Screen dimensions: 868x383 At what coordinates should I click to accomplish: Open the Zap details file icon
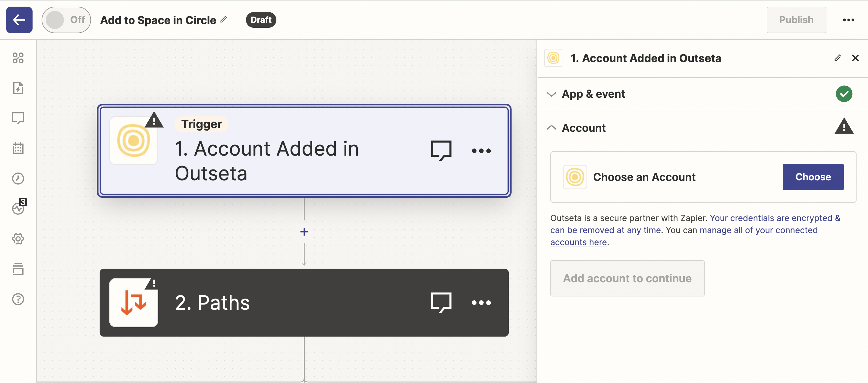18,88
